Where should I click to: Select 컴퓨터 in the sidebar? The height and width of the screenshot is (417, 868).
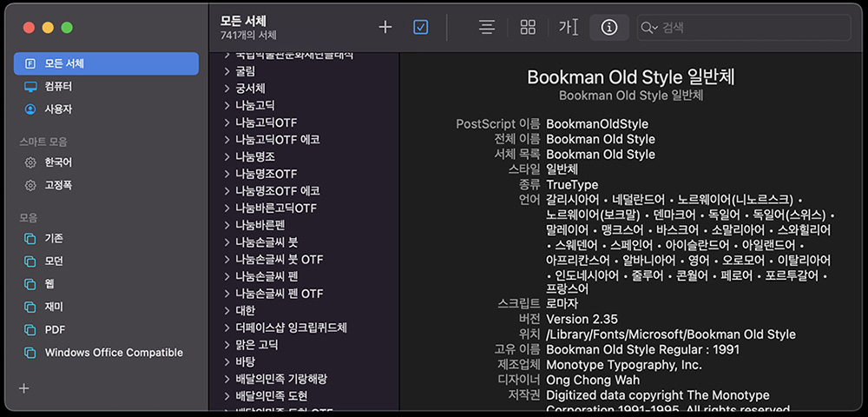point(106,86)
